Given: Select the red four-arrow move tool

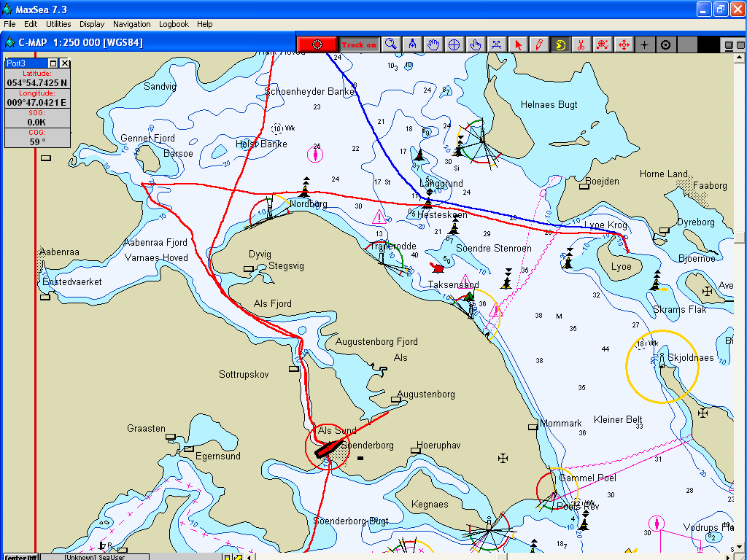Looking at the screenshot, I should 624,44.
